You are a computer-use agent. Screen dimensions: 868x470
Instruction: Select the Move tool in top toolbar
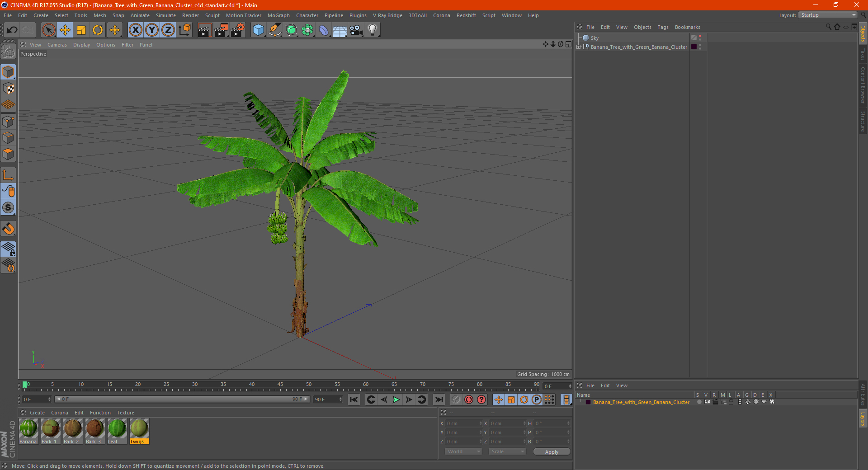pos(65,30)
